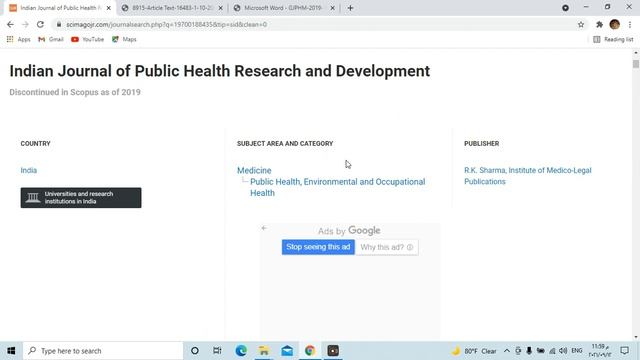Click the site lock icon in address bar
Image resolution: width=640 pixels, height=360 pixels.
pos(59,24)
